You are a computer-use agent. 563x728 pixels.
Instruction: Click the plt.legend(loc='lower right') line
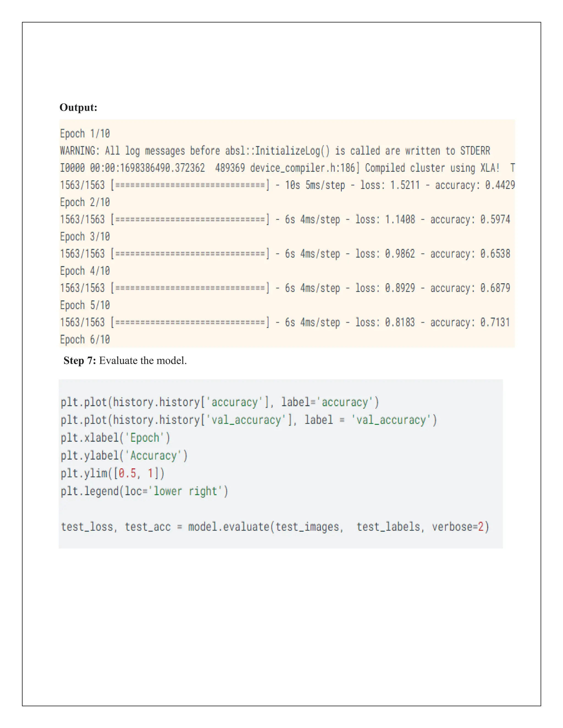pyautogui.click(x=144, y=491)
